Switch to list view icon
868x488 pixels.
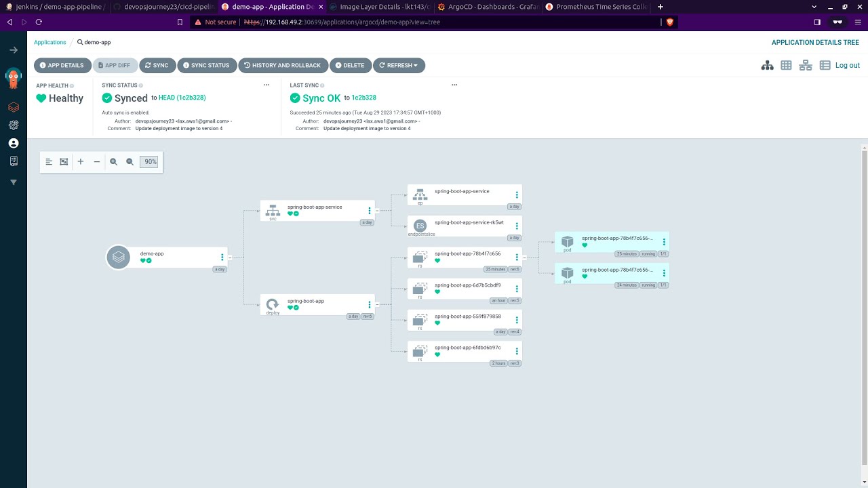[825, 65]
